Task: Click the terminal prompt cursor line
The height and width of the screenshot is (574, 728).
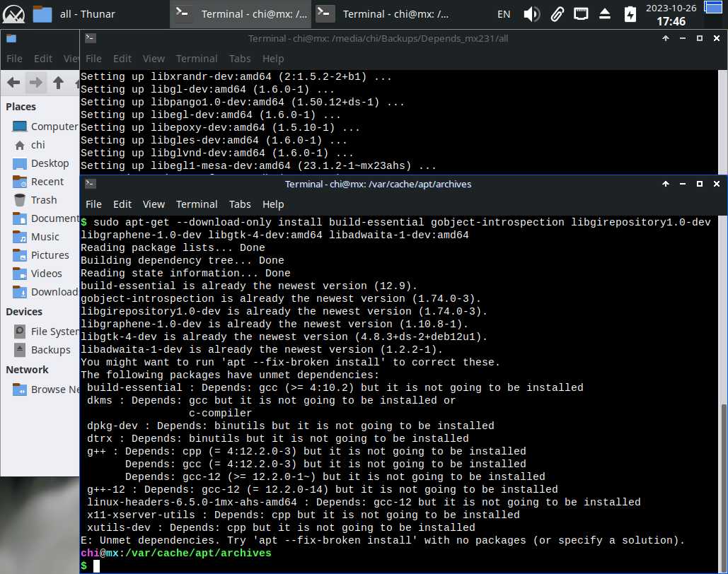Action: tap(90, 566)
